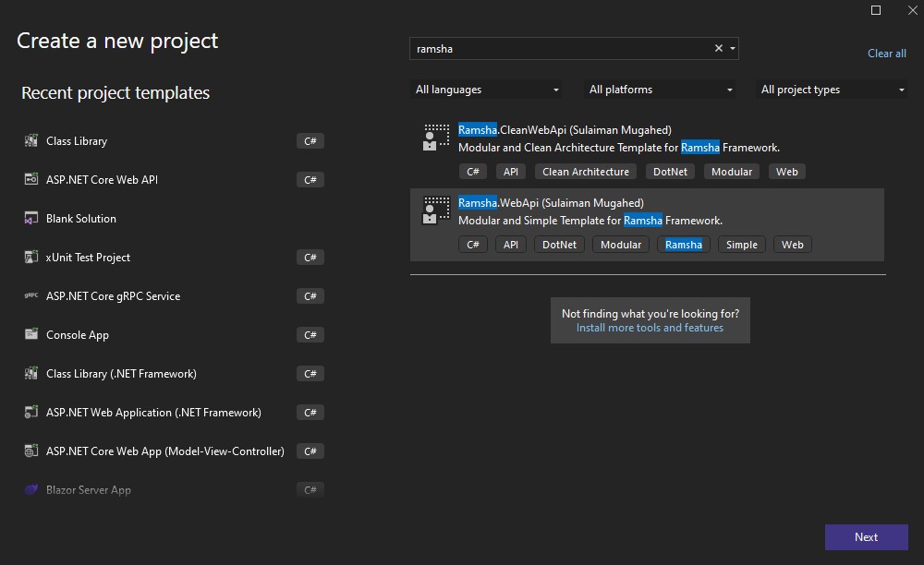The height and width of the screenshot is (565, 924).
Task: Open Install more tools and features
Action: (x=650, y=327)
